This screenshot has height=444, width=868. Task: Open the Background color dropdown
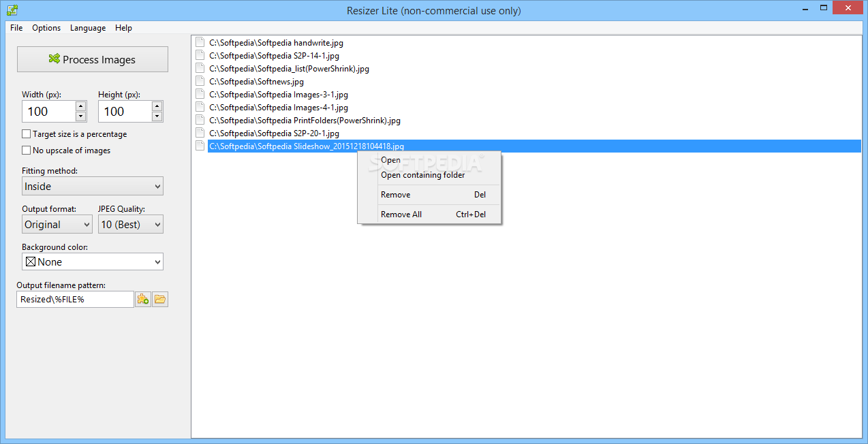pyautogui.click(x=93, y=261)
